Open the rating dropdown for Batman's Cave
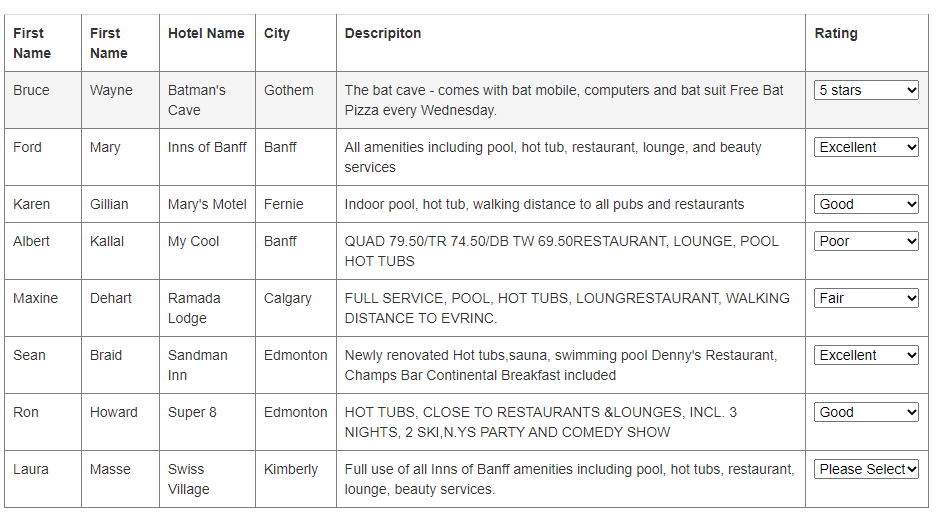 tap(866, 90)
